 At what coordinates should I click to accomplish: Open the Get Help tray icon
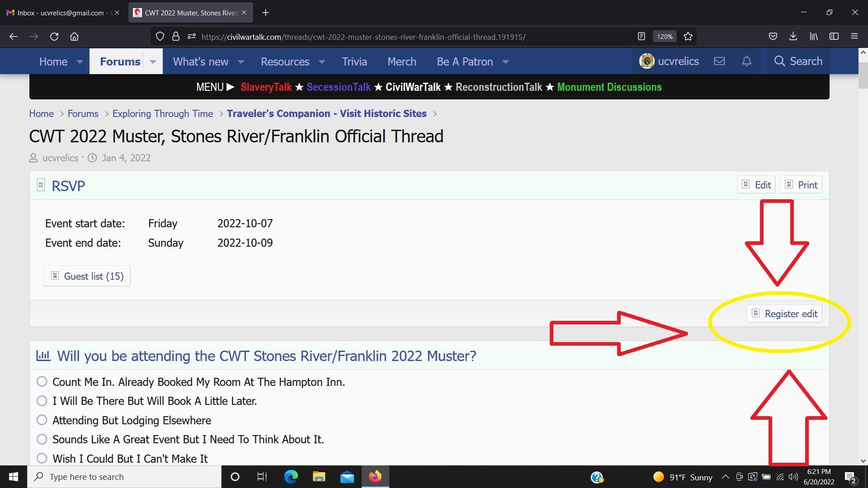coord(597,477)
